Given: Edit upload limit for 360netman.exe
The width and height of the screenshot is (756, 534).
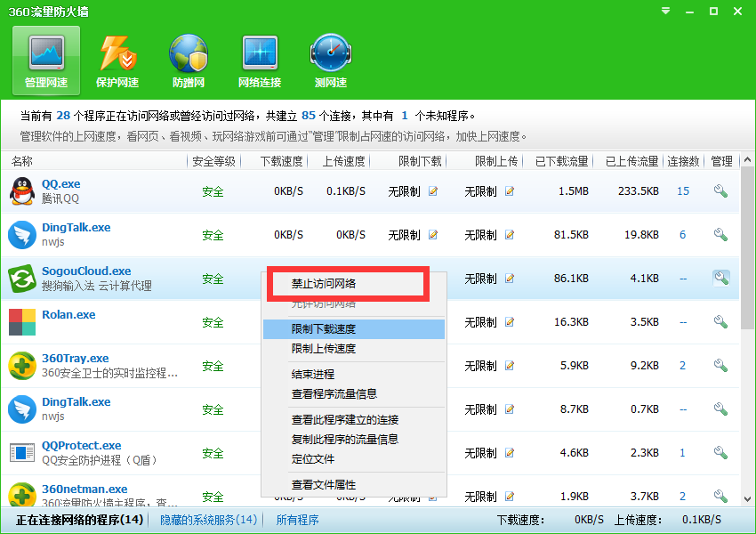Looking at the screenshot, I should [x=510, y=496].
